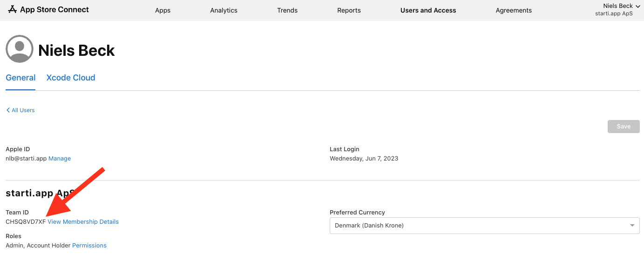The height and width of the screenshot is (254, 644).
Task: Open the Reports section
Action: [x=349, y=10]
